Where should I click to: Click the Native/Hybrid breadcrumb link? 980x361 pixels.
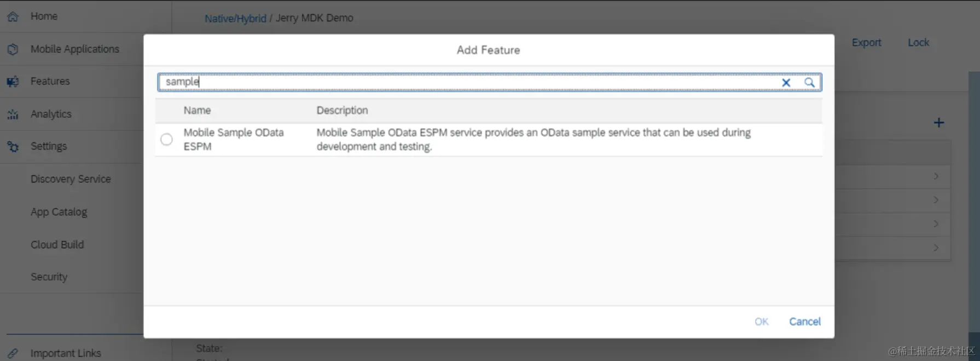235,18
